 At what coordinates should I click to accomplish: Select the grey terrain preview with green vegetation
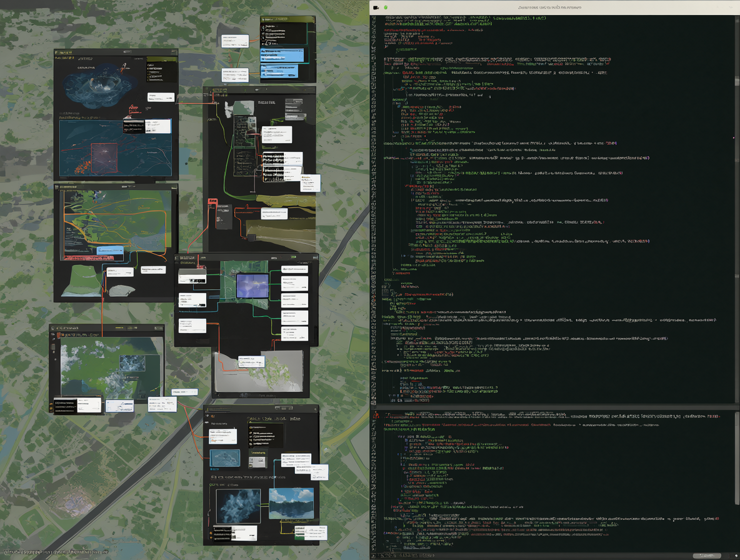coord(259,371)
